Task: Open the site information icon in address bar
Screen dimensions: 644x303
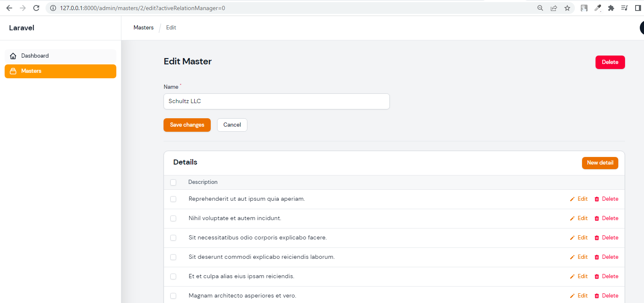Action: coord(54,8)
